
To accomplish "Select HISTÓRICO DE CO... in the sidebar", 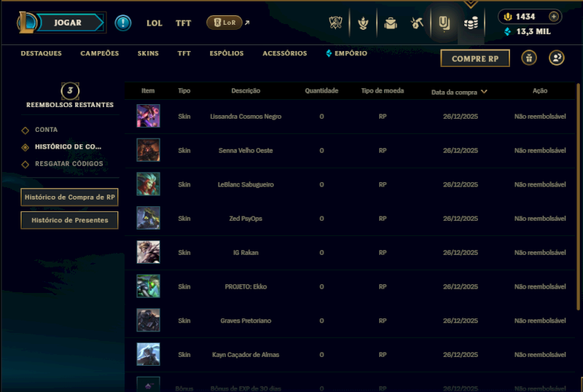I will pyautogui.click(x=68, y=147).
